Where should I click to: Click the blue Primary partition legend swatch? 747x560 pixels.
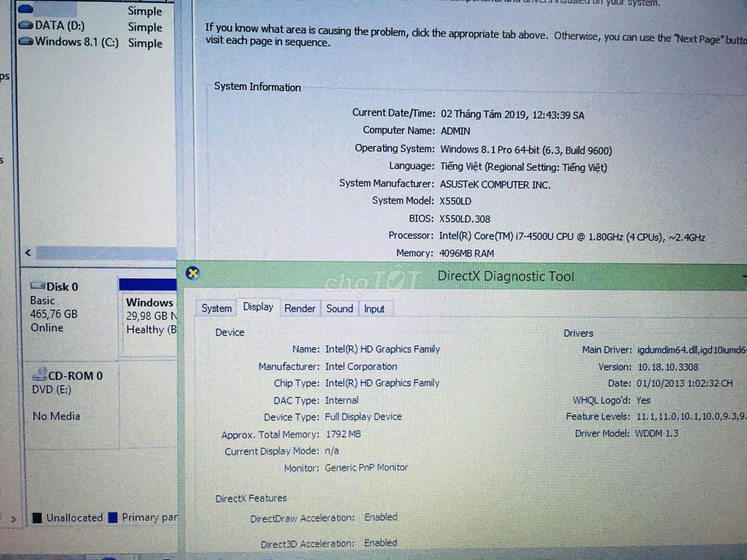click(113, 517)
